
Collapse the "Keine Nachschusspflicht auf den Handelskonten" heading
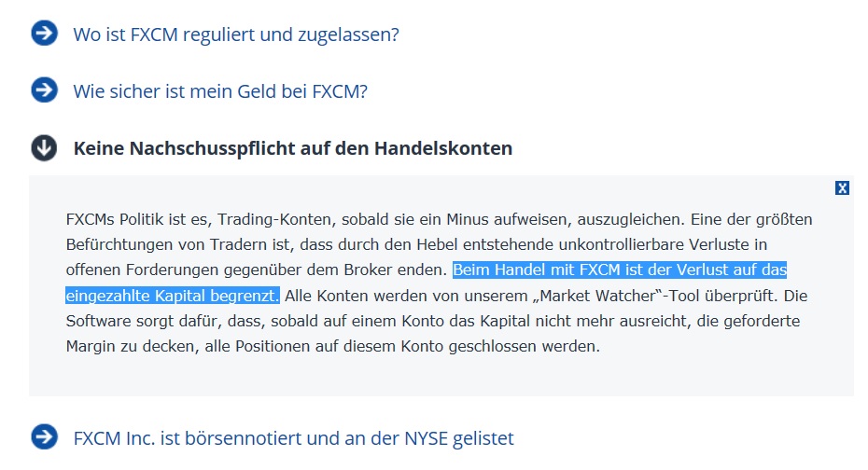pyautogui.click(x=292, y=148)
